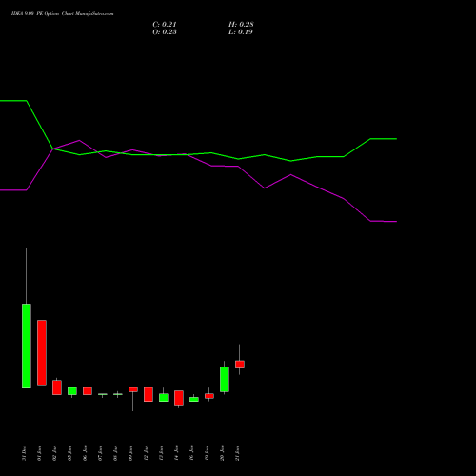
Task: Click the '05 Jan' date label
Action: [70, 453]
